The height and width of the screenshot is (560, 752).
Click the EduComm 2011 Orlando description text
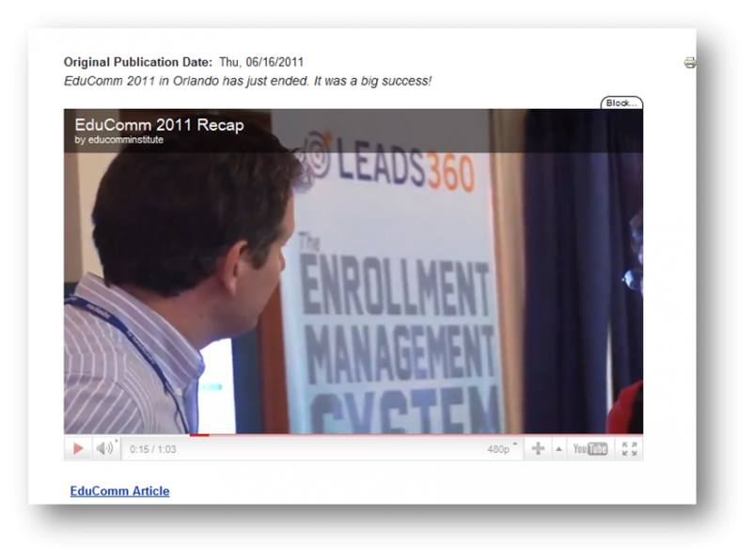[x=247, y=81]
